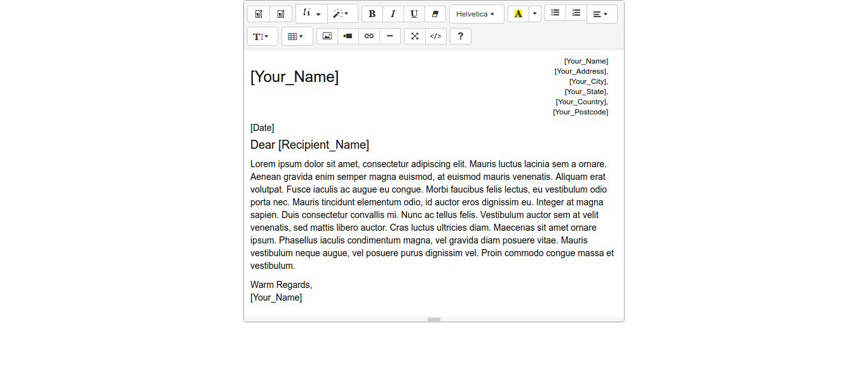Open the code view of the editor
The width and height of the screenshot is (868, 382).
436,36
